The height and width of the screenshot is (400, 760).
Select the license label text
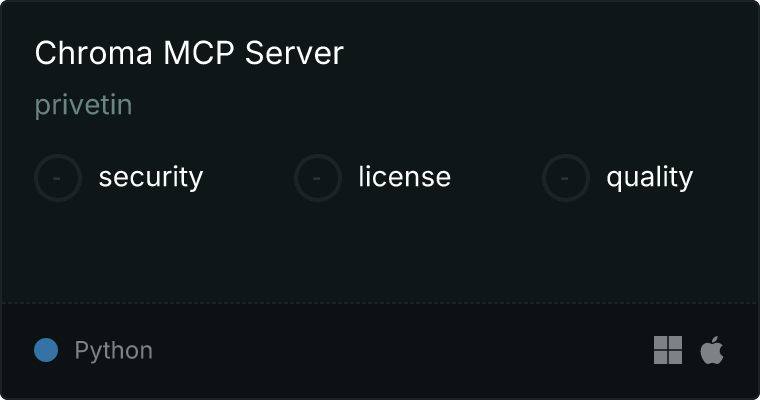[405, 176]
